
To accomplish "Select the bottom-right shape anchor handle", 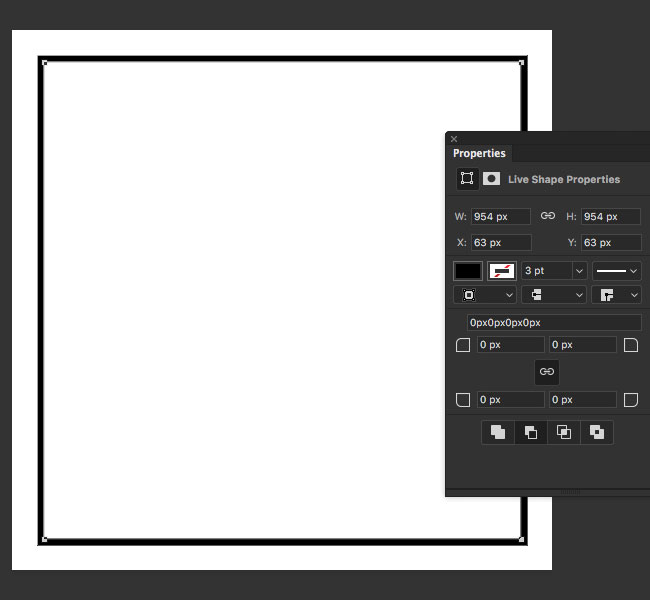I will [521, 539].
